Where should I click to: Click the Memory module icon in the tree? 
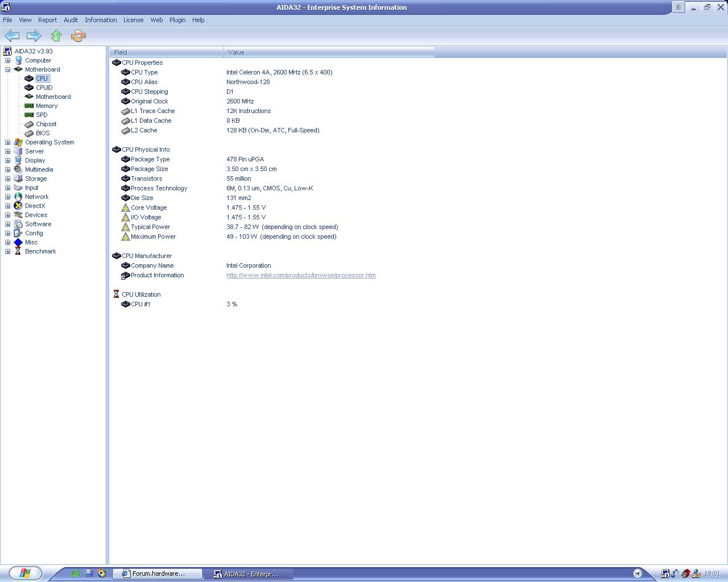pos(29,106)
